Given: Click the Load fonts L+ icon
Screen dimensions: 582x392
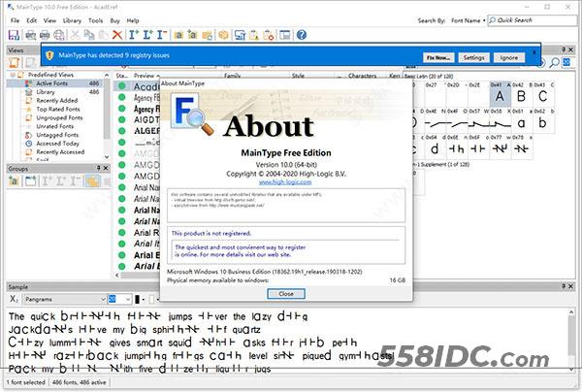Looking at the screenshot, I should point(147,35).
